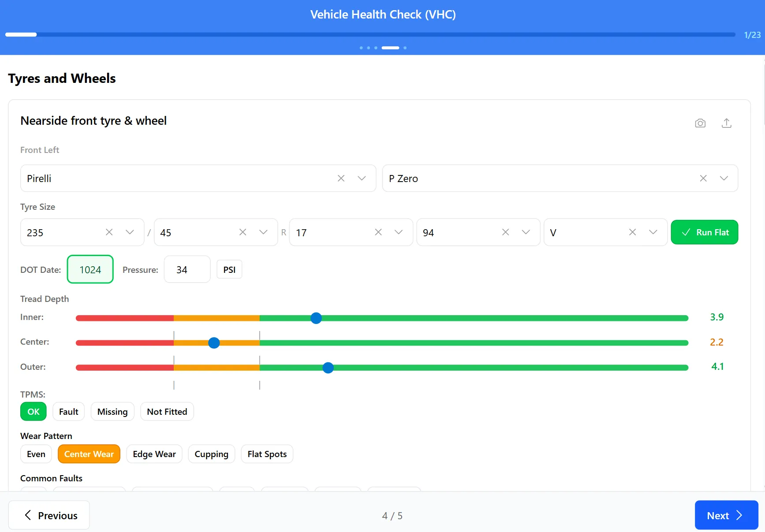Expand the P Zero model dropdown

pos(724,179)
